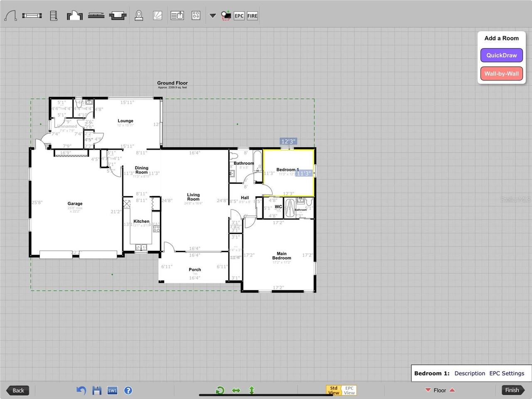Go down a floor with red down arrow
Image resolution: width=532 pixels, height=399 pixels.
(428, 390)
